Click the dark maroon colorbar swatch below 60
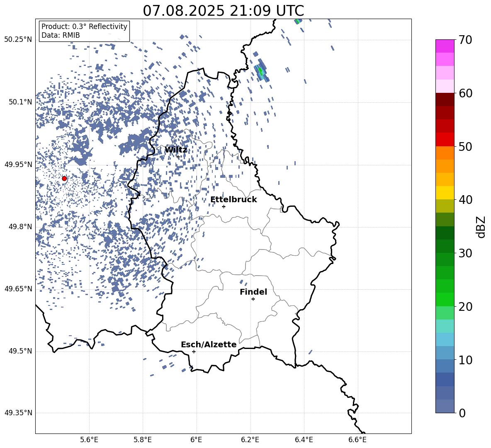 tap(445, 99)
